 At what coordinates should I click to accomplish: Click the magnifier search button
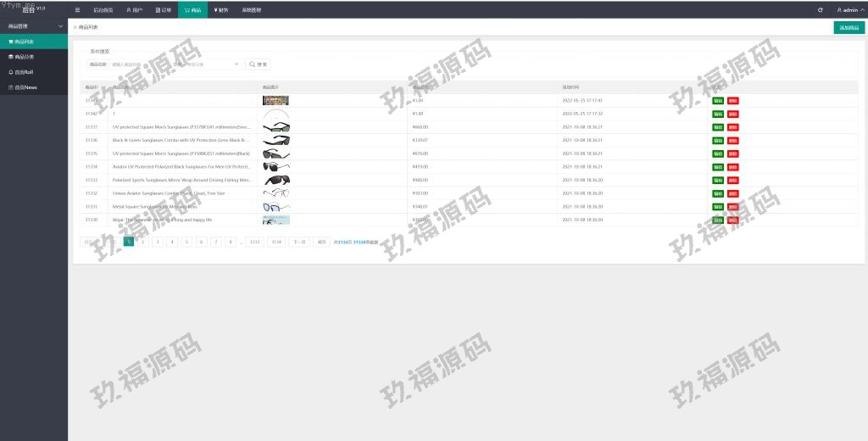(258, 64)
